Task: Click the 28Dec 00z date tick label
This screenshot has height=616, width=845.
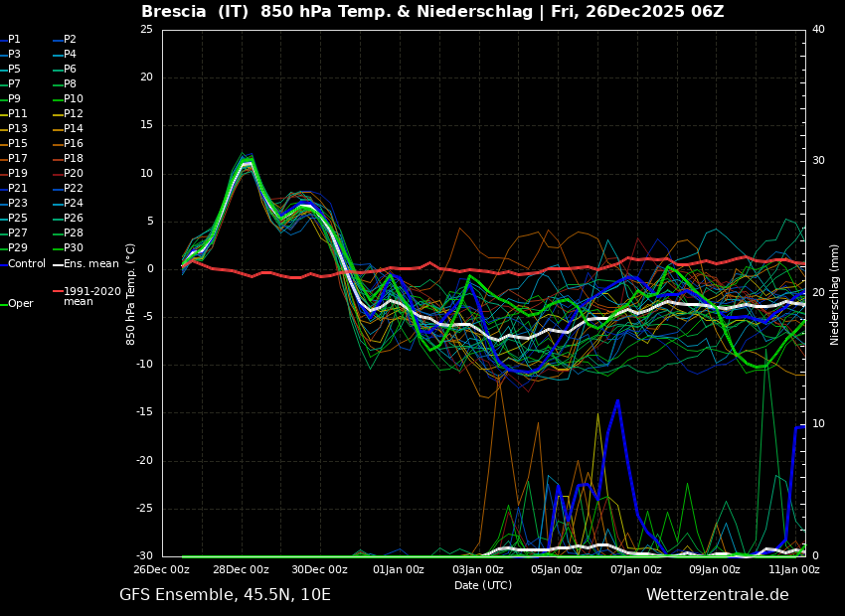Action: (241, 570)
